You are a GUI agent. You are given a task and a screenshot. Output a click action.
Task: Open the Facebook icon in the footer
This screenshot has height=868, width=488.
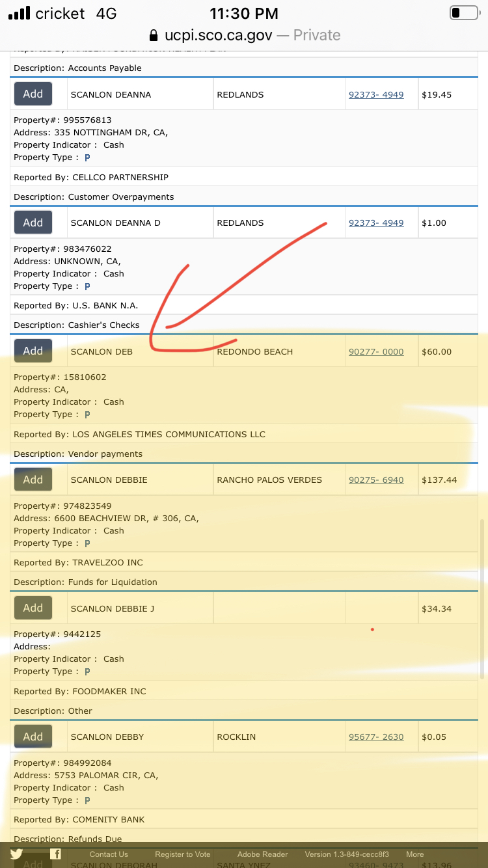(56, 854)
